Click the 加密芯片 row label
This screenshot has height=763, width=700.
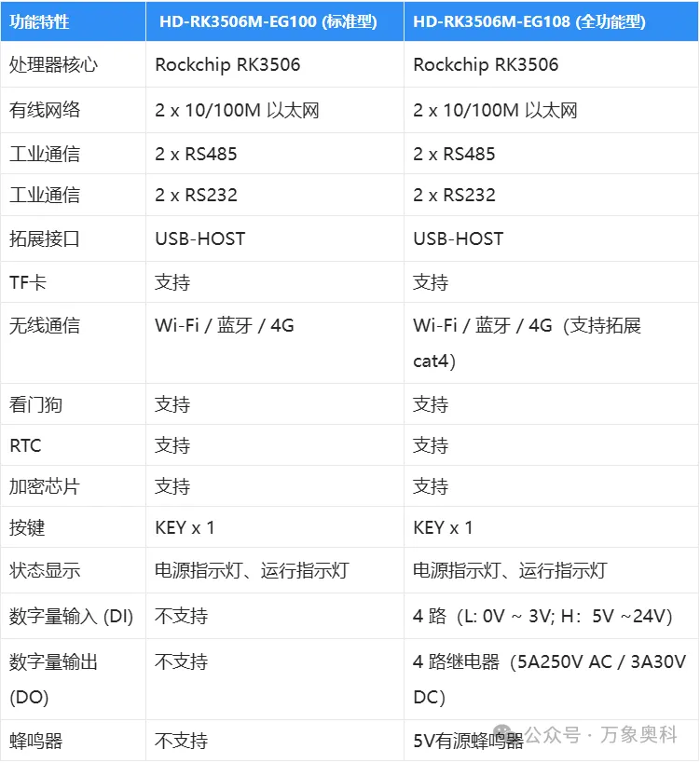[45, 486]
